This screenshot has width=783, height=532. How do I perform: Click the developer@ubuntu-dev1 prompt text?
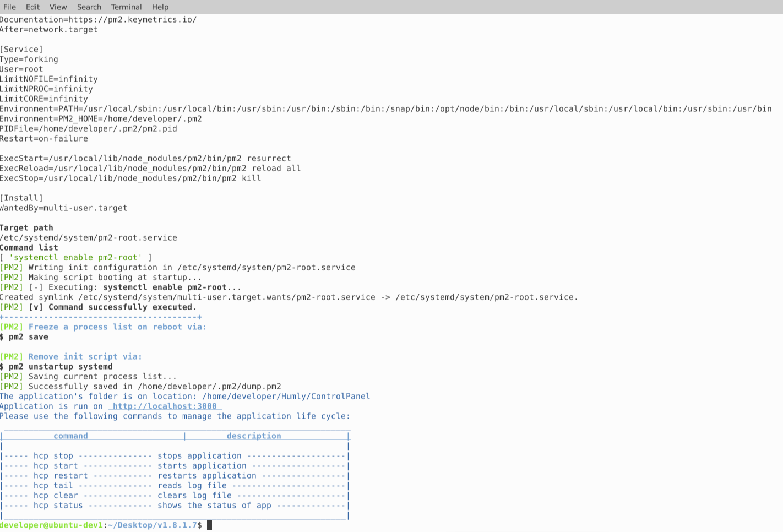click(x=51, y=525)
